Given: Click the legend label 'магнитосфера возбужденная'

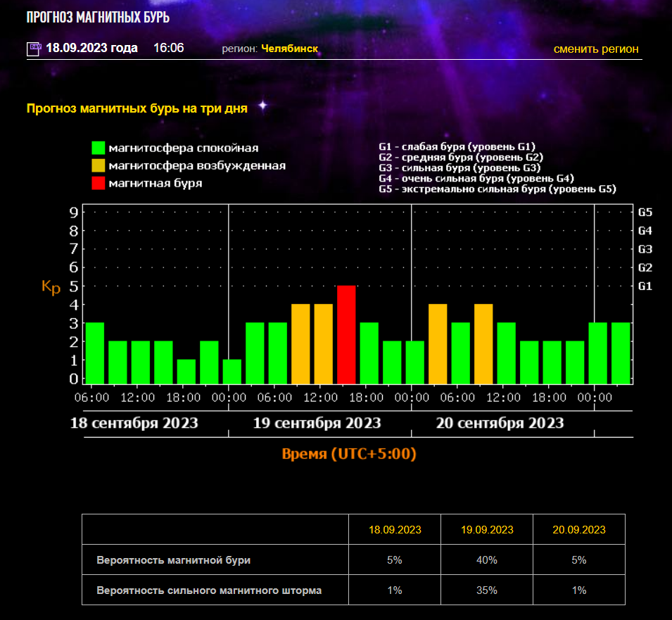Looking at the screenshot, I should pyautogui.click(x=197, y=166).
